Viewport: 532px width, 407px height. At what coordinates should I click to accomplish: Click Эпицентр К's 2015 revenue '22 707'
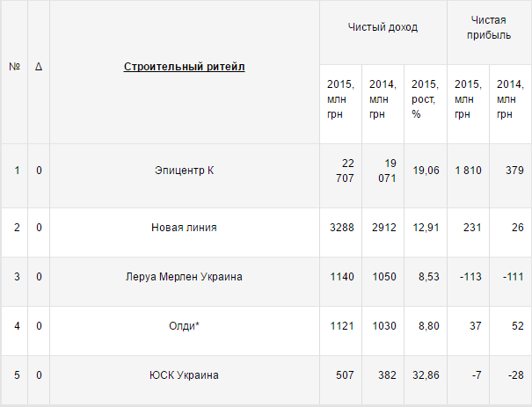coord(344,171)
